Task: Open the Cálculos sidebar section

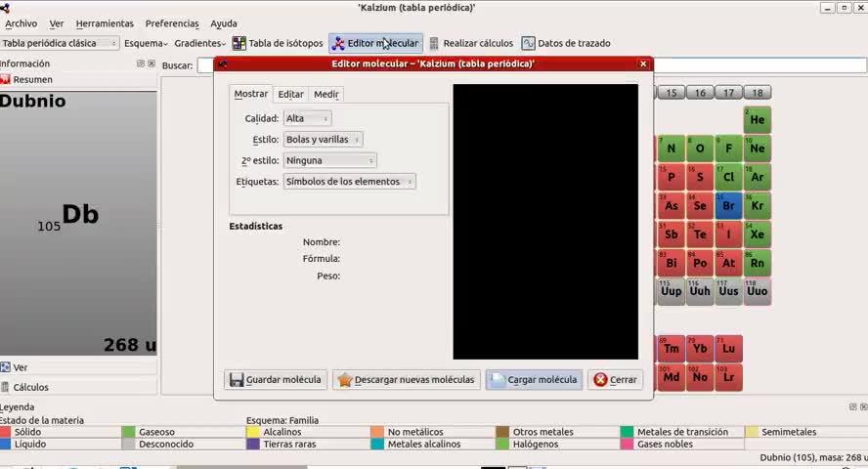Action: [x=77, y=387]
